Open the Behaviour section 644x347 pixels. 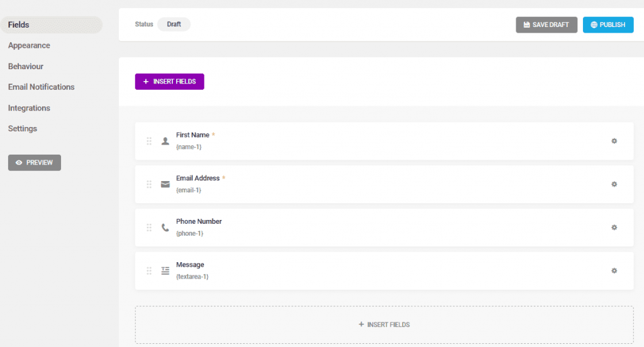coord(26,66)
